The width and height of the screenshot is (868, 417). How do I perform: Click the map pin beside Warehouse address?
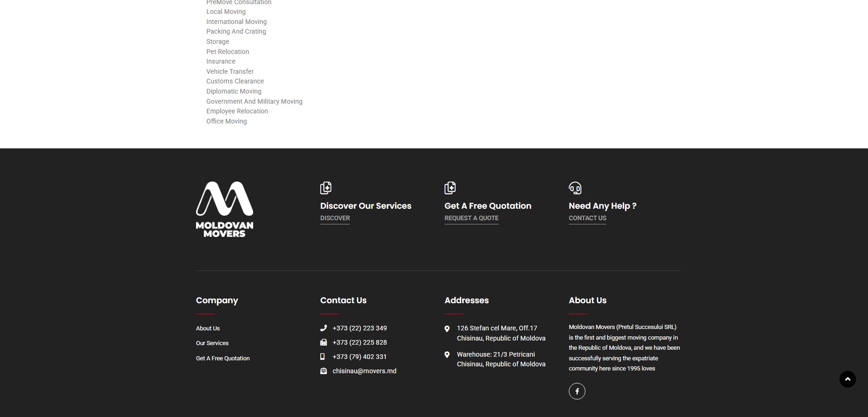[447, 355]
